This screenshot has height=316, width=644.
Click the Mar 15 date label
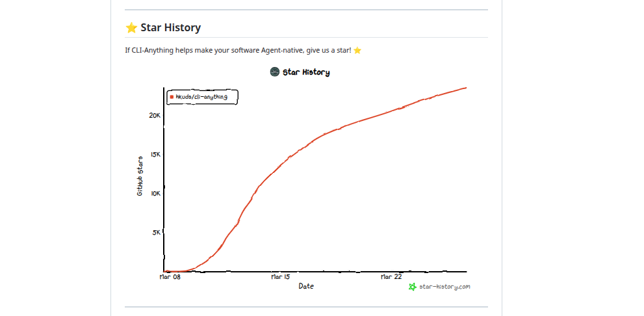[280, 277]
